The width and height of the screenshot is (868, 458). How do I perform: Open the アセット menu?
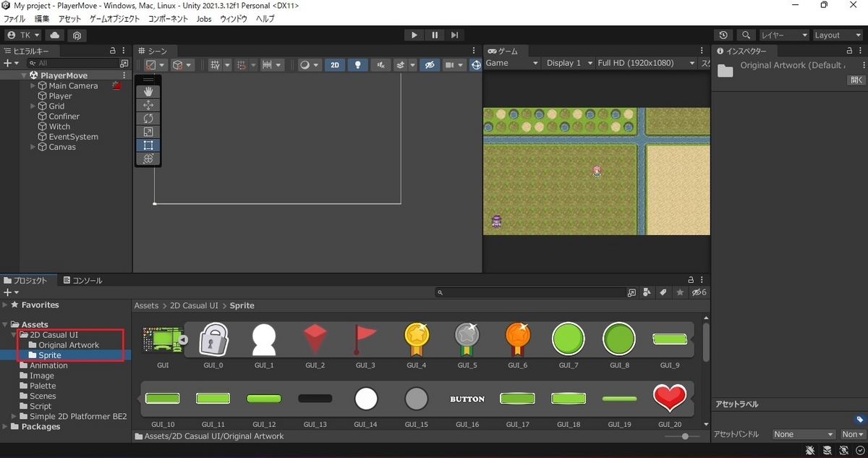[69, 19]
